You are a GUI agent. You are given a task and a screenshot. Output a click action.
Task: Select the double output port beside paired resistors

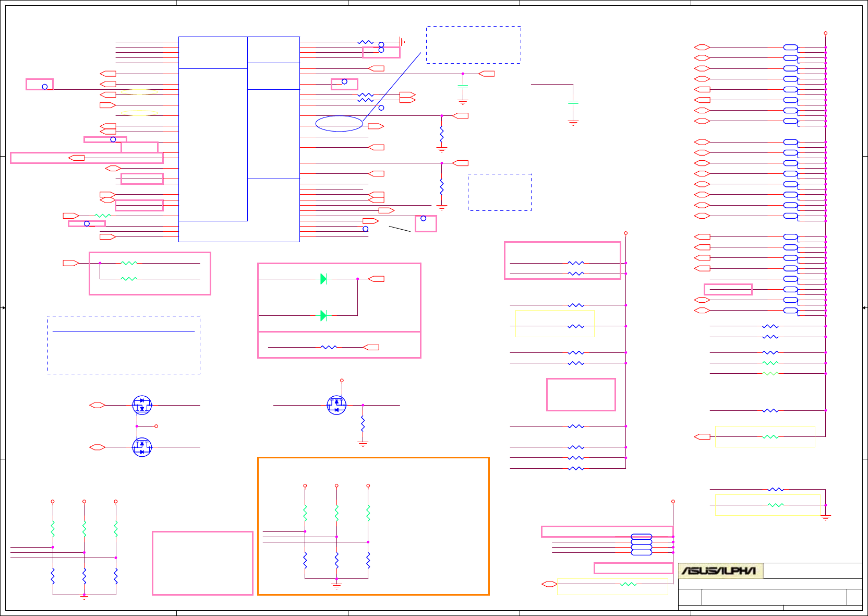coord(407,97)
